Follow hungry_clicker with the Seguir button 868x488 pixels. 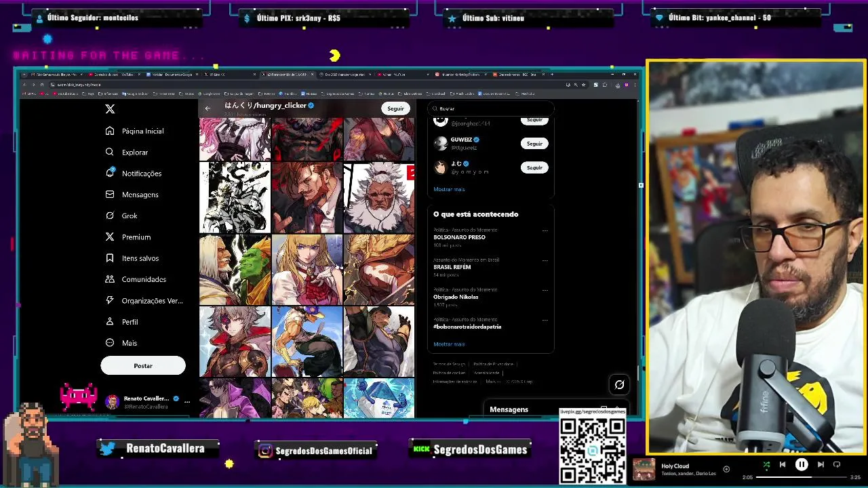[395, 108]
